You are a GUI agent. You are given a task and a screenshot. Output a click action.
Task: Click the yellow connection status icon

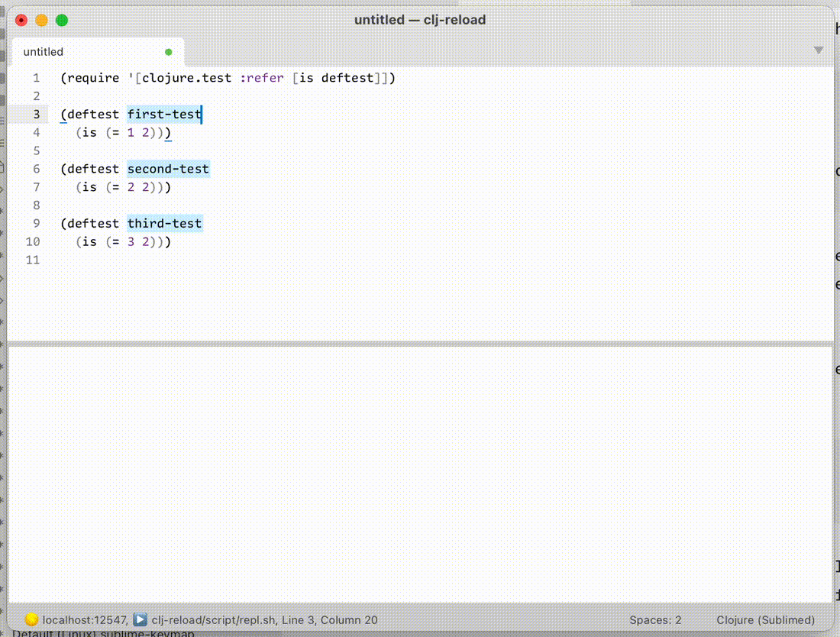point(31,619)
